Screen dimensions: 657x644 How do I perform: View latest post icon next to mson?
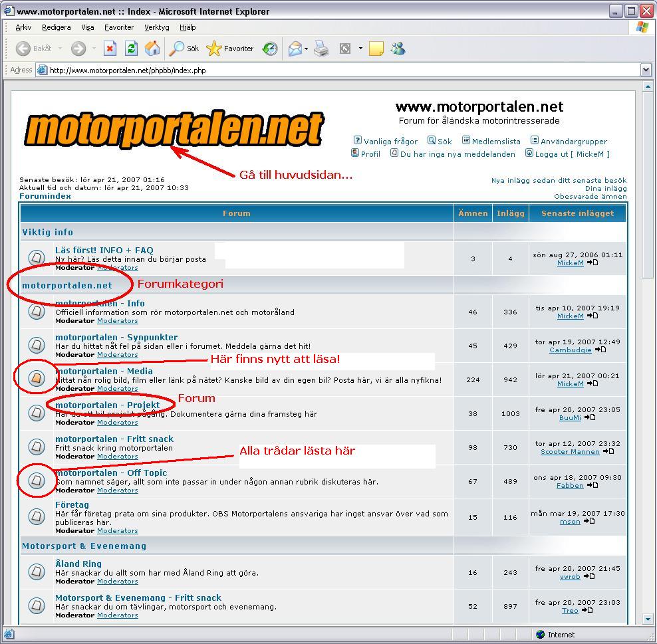589,521
